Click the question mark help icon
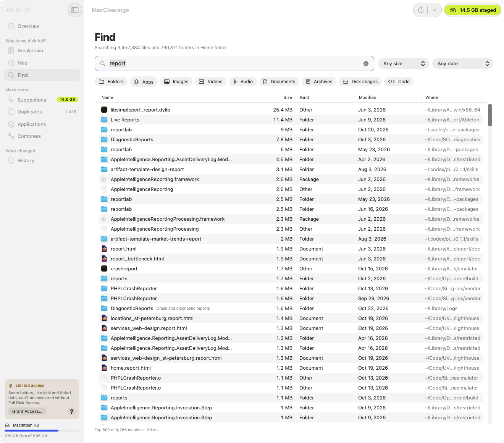504x443 pixels. point(71,411)
